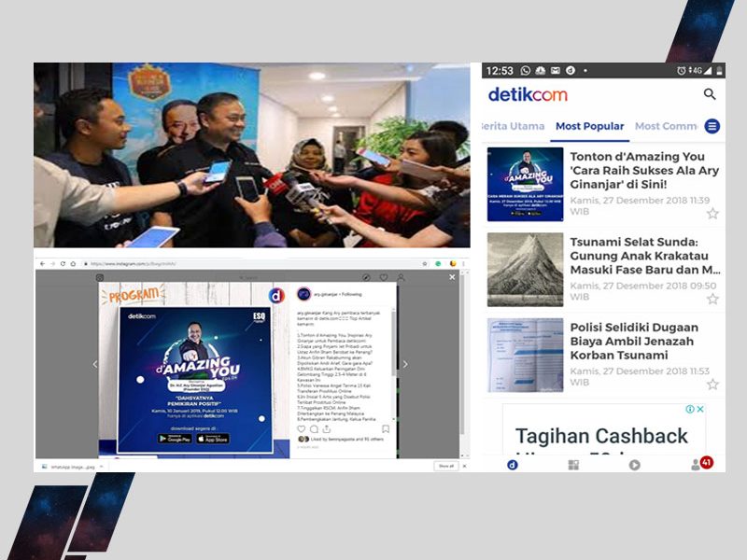Bookmark the d'Amazing You article star

click(712, 214)
